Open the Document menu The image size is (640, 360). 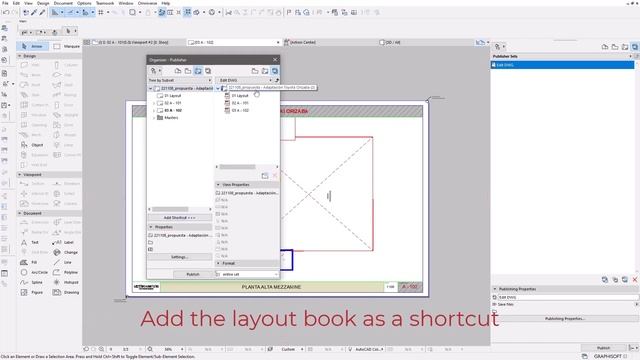point(63,3)
